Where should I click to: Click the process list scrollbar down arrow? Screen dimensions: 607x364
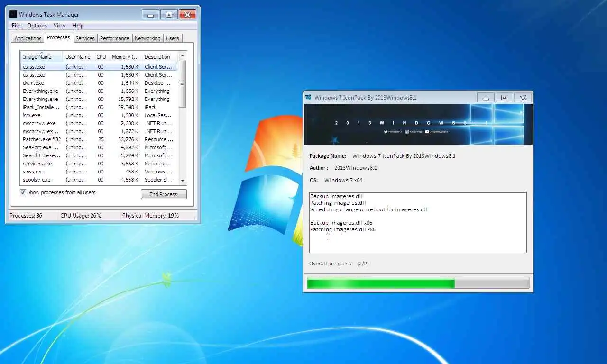183,181
